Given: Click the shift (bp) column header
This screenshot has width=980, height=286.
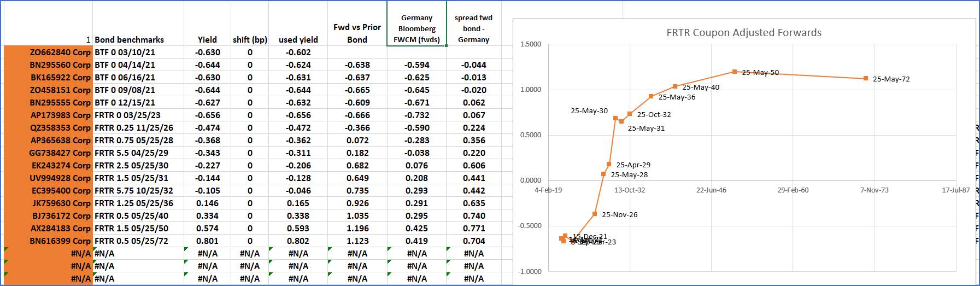Looking at the screenshot, I should coord(250,39).
